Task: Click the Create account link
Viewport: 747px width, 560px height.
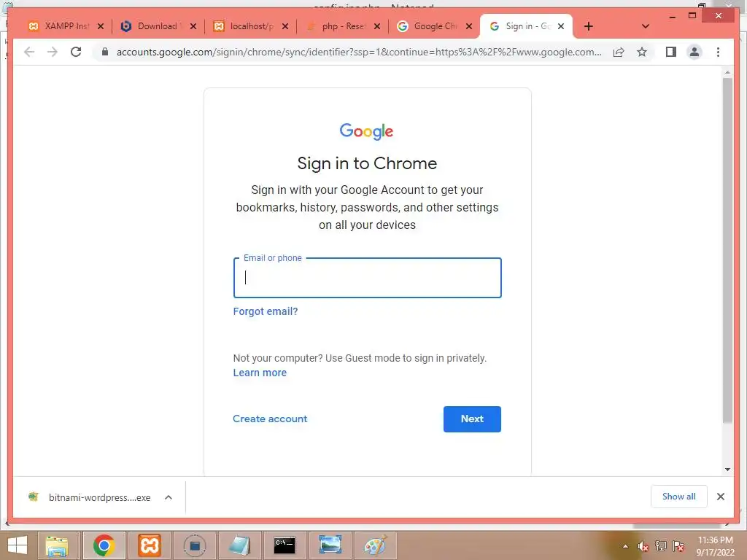Action: point(270,419)
